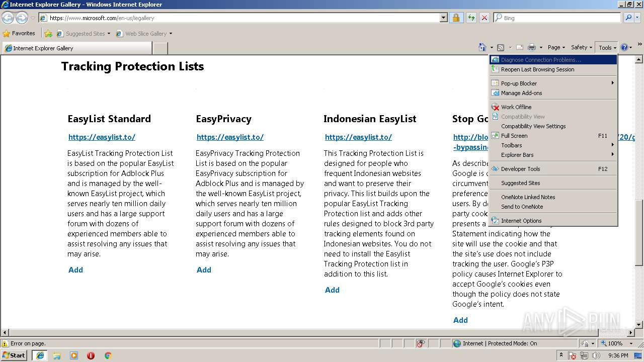The height and width of the screenshot is (362, 644).
Task: Select OneNote Linked Notes
Action: [553, 197]
